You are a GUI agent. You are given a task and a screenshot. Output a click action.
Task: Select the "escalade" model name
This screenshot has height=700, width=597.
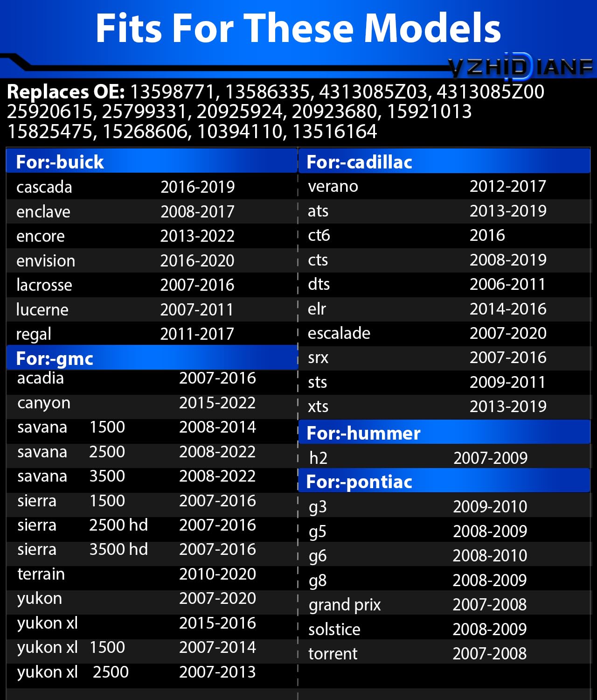[339, 333]
